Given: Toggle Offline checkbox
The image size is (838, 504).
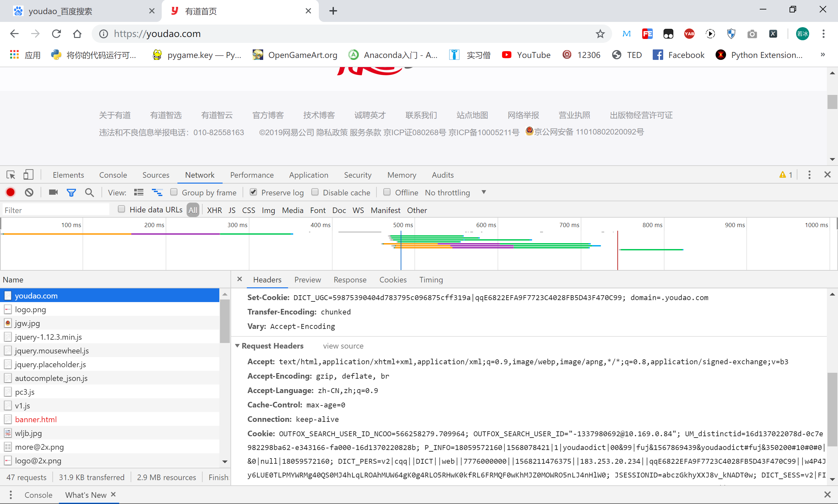Looking at the screenshot, I should click(387, 192).
